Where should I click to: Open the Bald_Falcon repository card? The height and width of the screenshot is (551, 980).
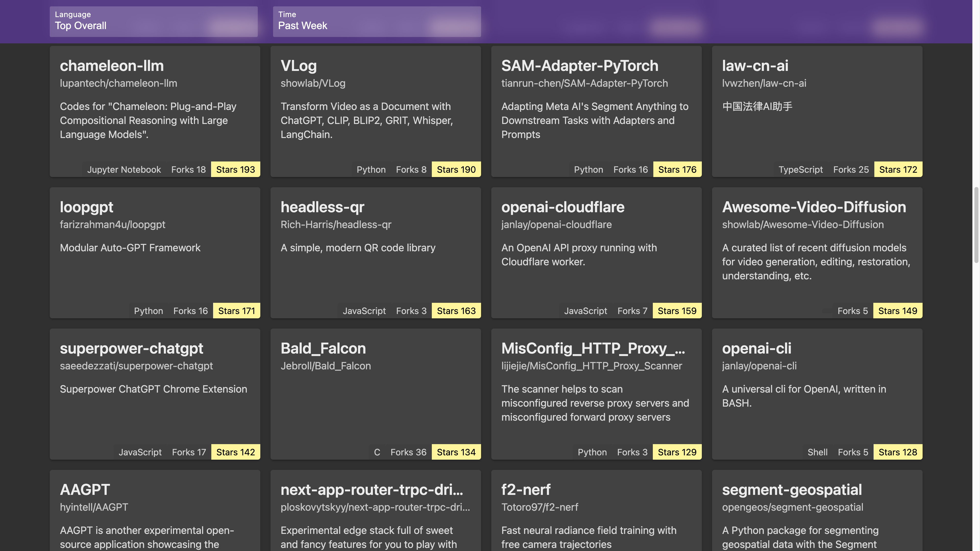[x=323, y=348]
